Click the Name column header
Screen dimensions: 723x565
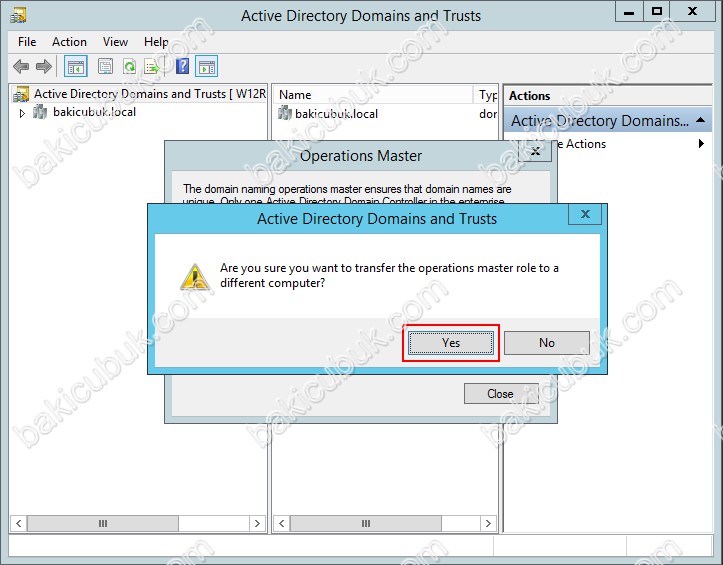373,95
